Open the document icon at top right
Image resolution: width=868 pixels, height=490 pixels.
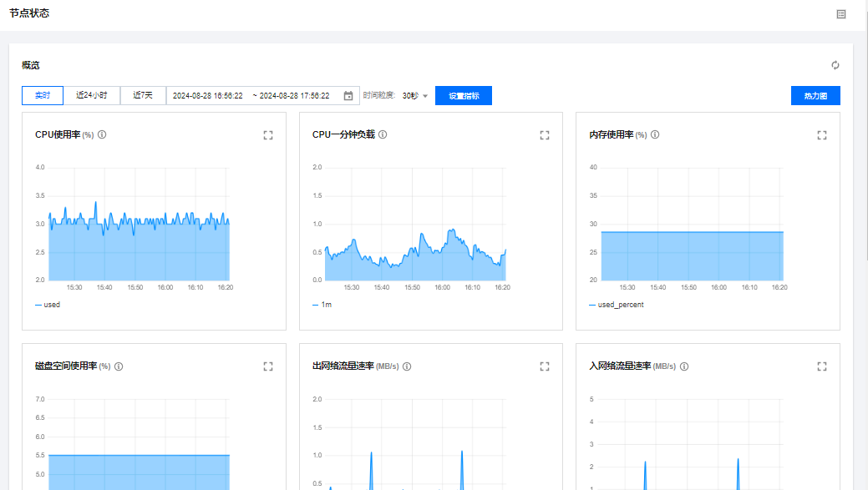click(840, 14)
